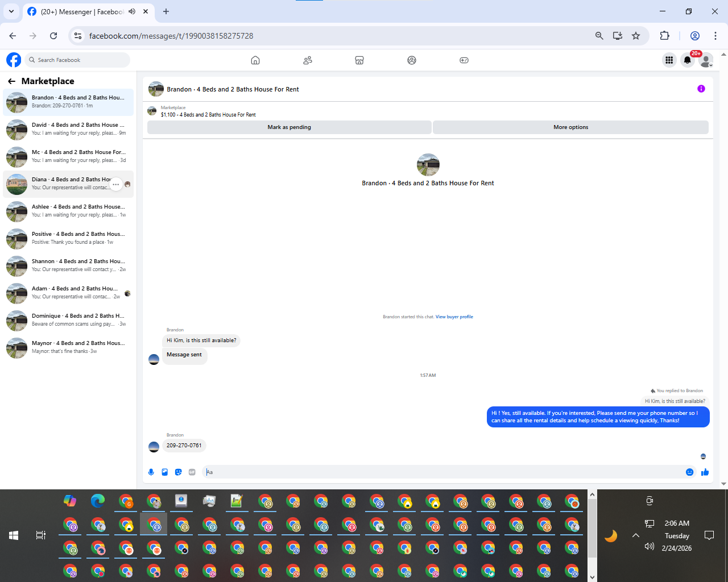The width and height of the screenshot is (728, 582).
Task: Open the Friends icon in top navigation
Action: pos(308,60)
